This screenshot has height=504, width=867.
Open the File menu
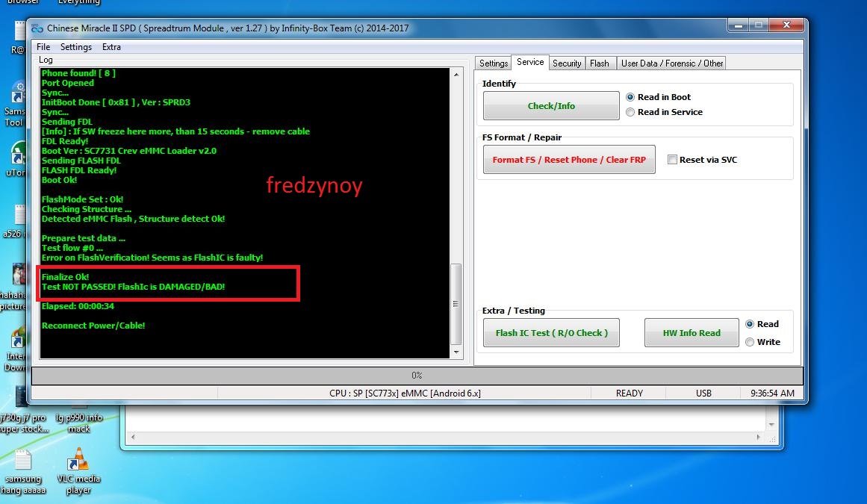point(43,47)
